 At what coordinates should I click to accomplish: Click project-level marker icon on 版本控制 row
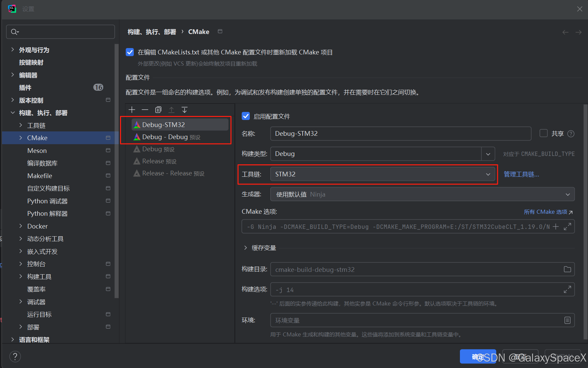pos(108,100)
